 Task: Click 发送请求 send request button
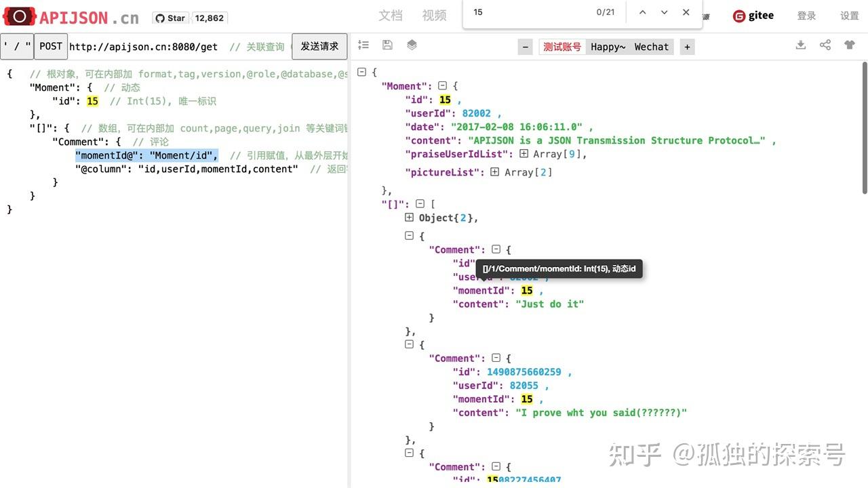[319, 47]
